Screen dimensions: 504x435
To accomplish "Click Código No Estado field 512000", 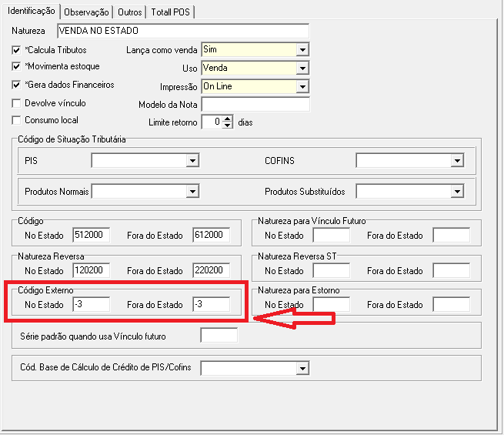I will pyautogui.click(x=92, y=235).
